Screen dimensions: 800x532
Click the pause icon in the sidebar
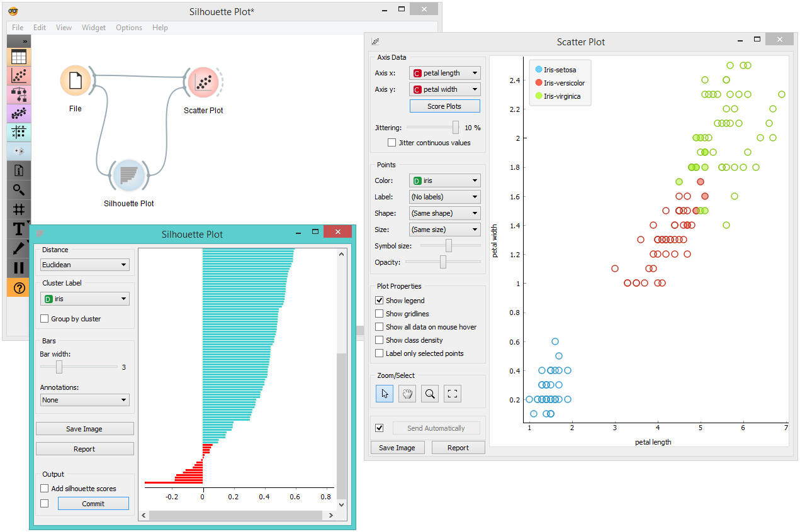coord(19,268)
